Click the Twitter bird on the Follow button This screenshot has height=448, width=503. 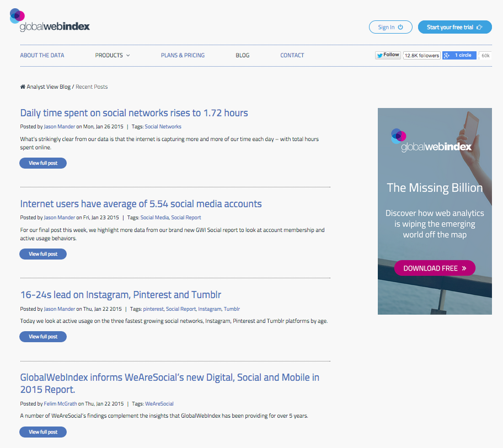pyautogui.click(x=379, y=55)
